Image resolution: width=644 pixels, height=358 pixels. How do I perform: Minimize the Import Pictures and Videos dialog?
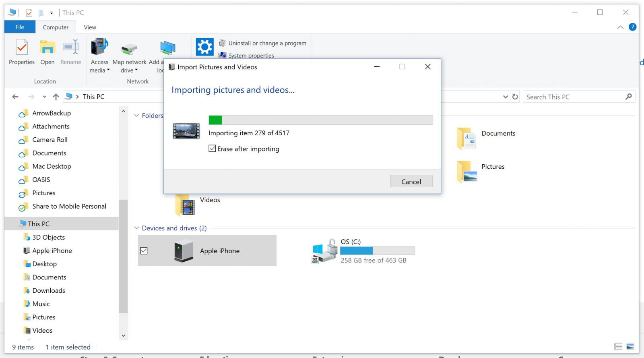[377, 67]
